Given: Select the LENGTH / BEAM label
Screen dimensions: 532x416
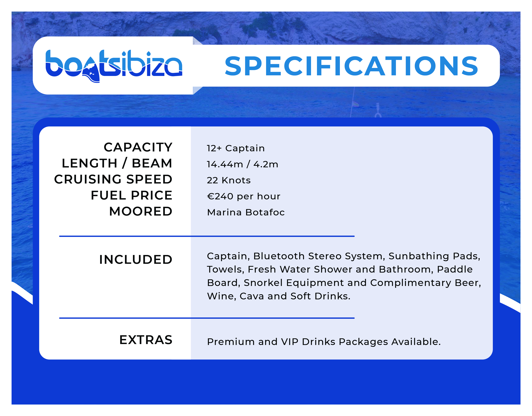Looking at the screenshot, I should tap(117, 163).
